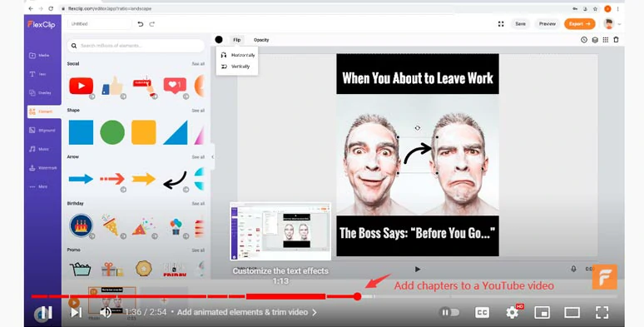Open YouTube settings gear

click(x=513, y=313)
